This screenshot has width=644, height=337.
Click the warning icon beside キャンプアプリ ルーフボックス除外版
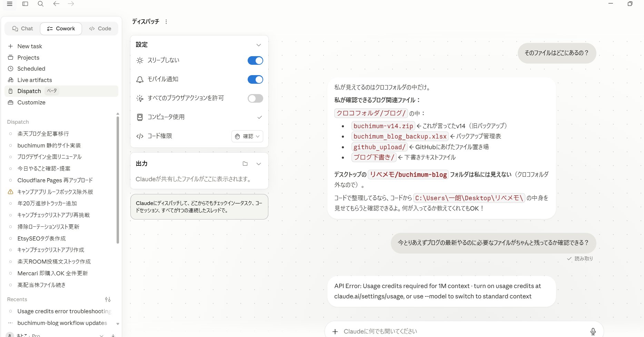[x=10, y=192]
